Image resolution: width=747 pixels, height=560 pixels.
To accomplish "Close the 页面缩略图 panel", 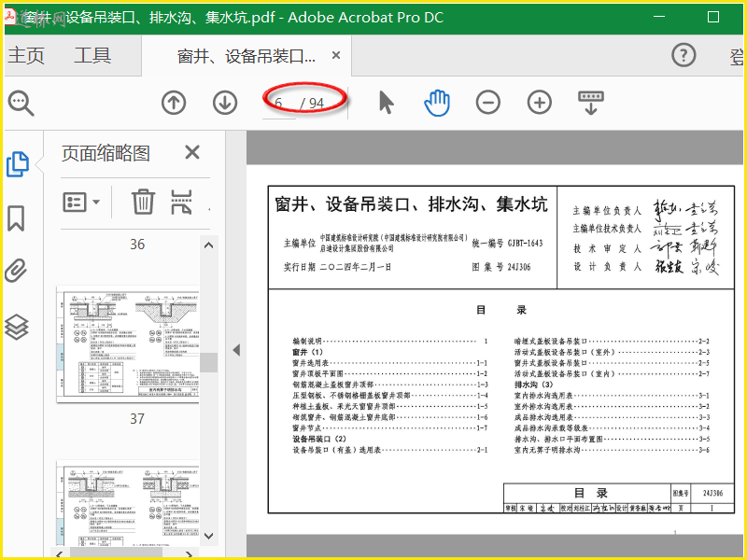I will point(192,153).
